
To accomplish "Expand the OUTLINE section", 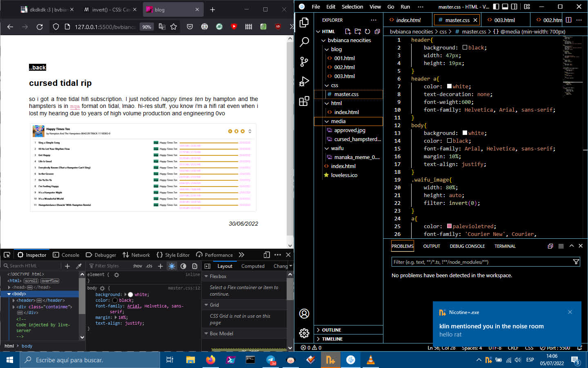I will [x=348, y=330].
